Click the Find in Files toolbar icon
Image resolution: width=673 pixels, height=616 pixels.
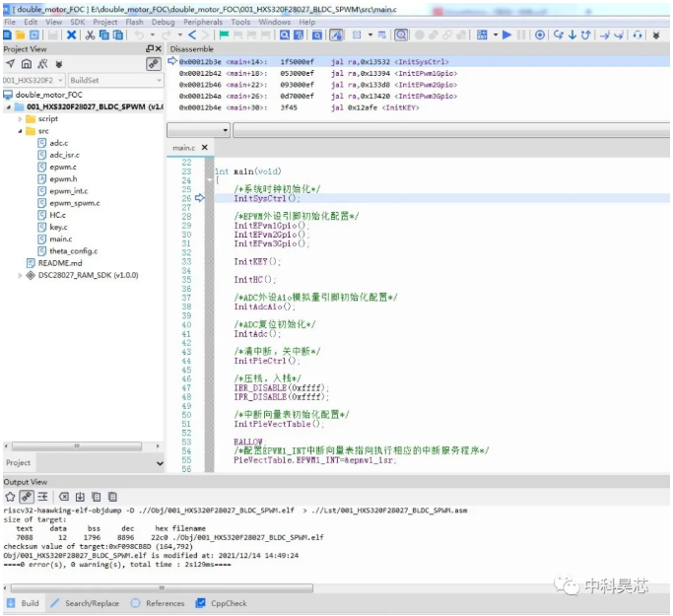pyautogui.click(x=299, y=35)
